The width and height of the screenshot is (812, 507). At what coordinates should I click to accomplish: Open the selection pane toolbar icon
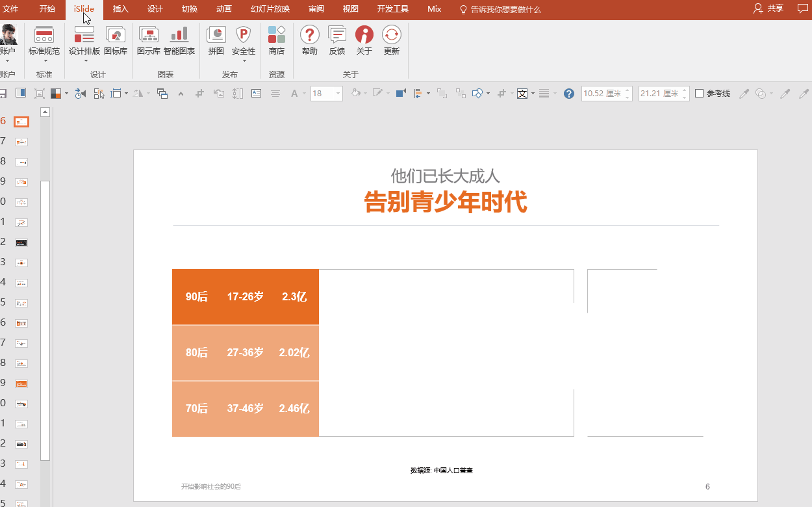click(x=99, y=94)
